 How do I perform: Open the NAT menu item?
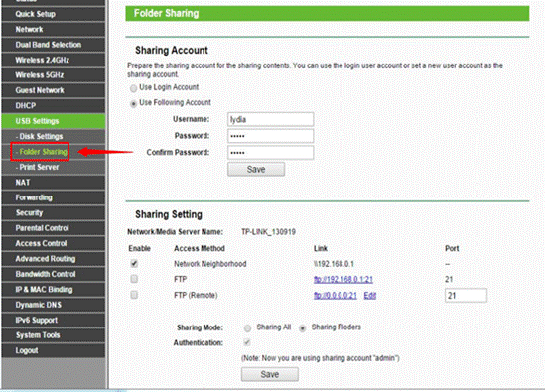click(54, 182)
